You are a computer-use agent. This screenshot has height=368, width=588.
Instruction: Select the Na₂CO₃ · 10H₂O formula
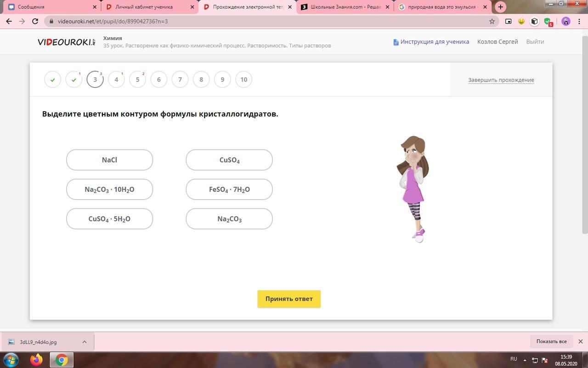coord(109,190)
